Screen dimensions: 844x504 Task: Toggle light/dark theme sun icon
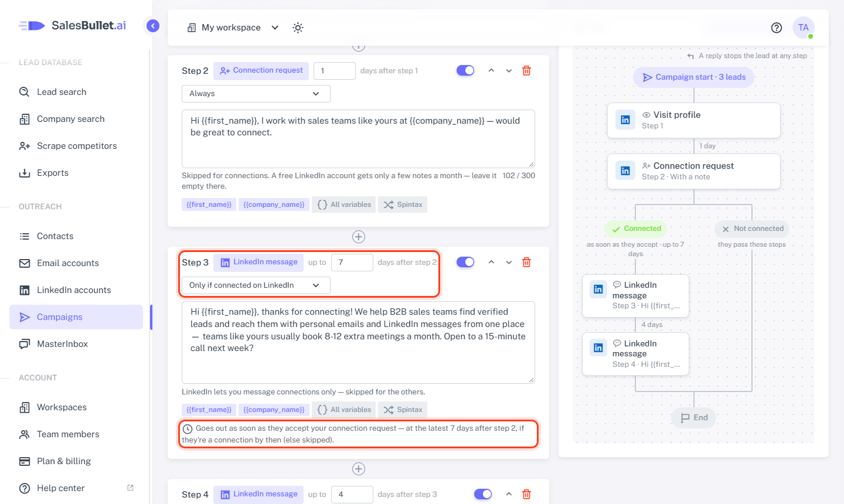pyautogui.click(x=298, y=28)
